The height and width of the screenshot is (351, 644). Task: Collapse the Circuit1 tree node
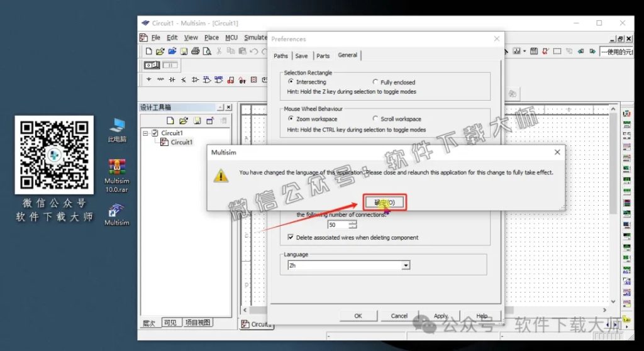pyautogui.click(x=145, y=133)
